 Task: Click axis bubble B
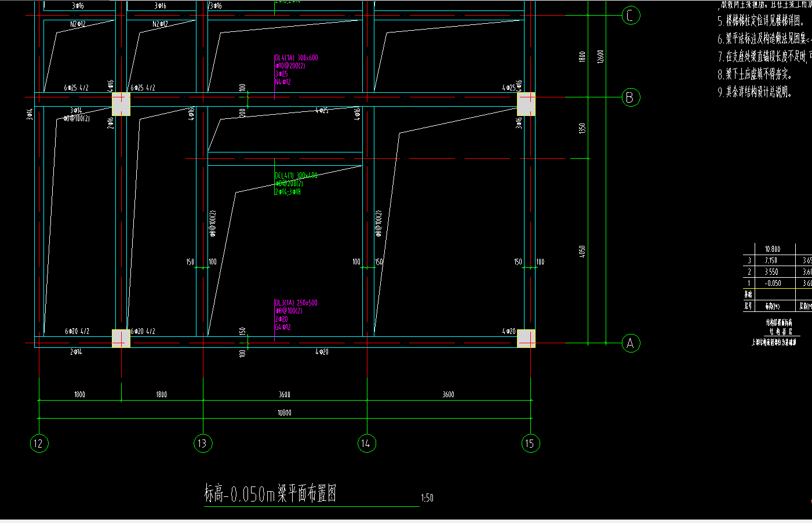pyautogui.click(x=631, y=97)
